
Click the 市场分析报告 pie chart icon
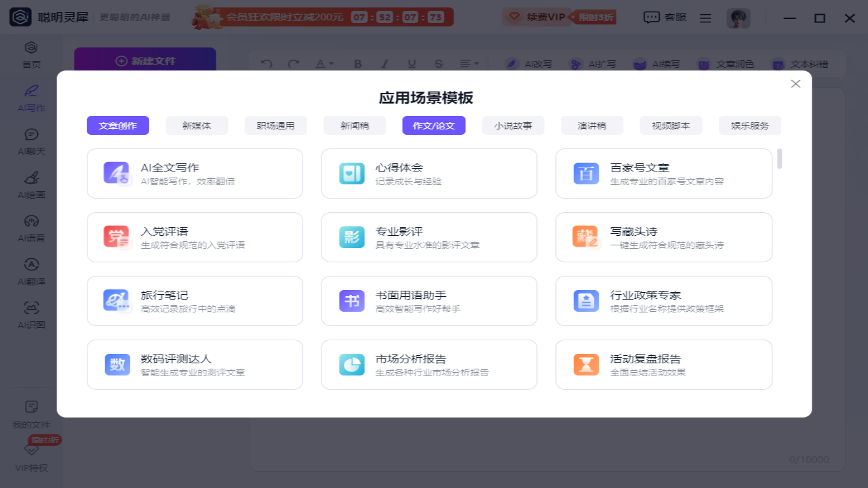352,364
